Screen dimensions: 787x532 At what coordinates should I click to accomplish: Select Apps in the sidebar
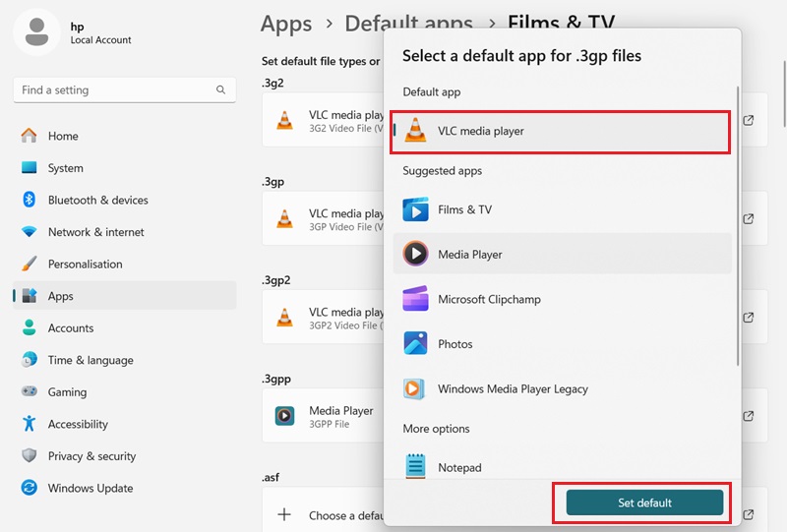pyautogui.click(x=125, y=296)
